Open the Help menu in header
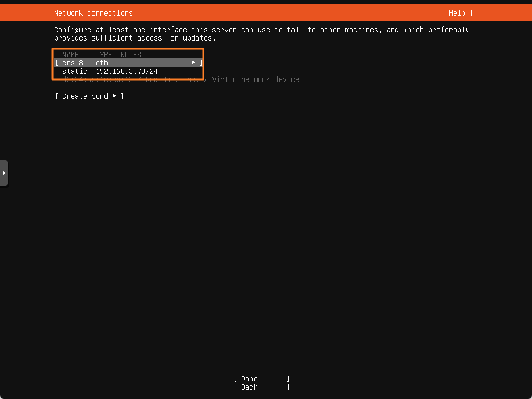 pyautogui.click(x=457, y=13)
